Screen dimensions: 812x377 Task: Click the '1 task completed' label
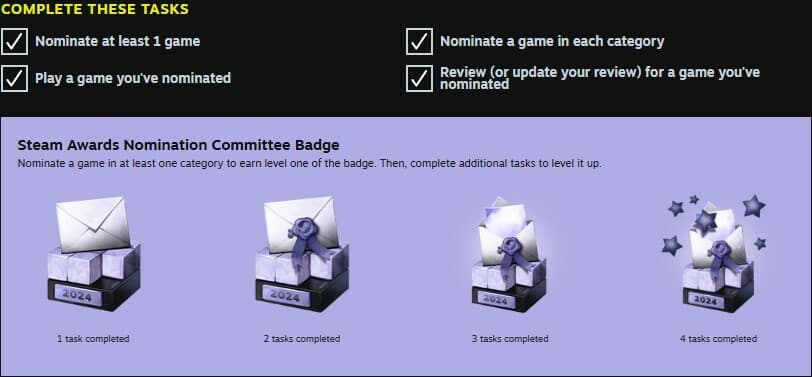[93, 339]
